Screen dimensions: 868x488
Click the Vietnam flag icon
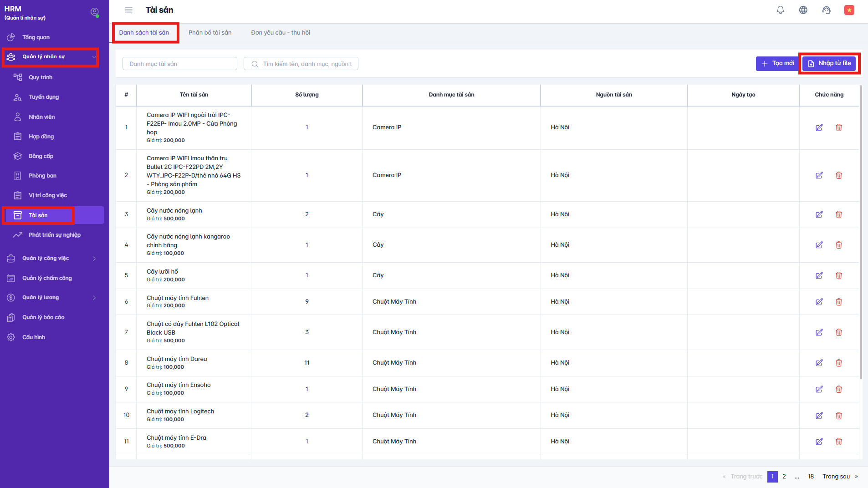coord(849,10)
